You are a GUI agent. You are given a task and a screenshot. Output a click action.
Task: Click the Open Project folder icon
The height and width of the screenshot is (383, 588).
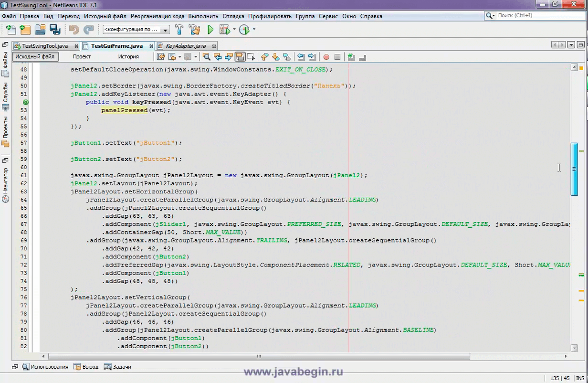40,30
